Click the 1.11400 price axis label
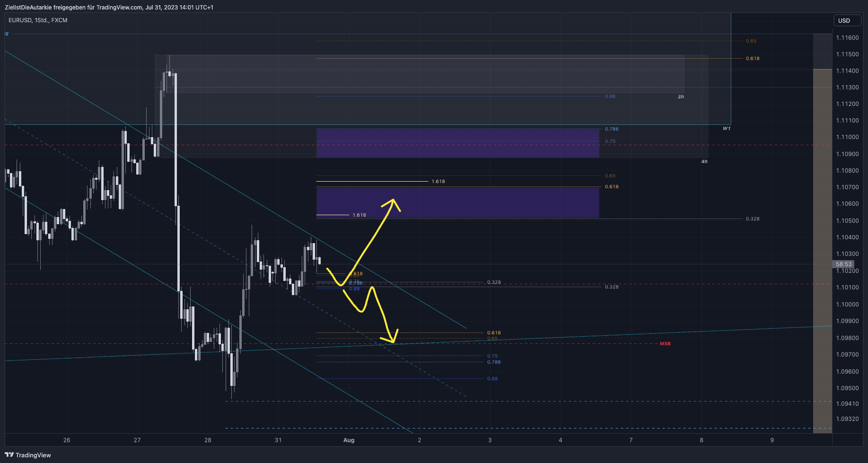868x463 pixels. 847,71
